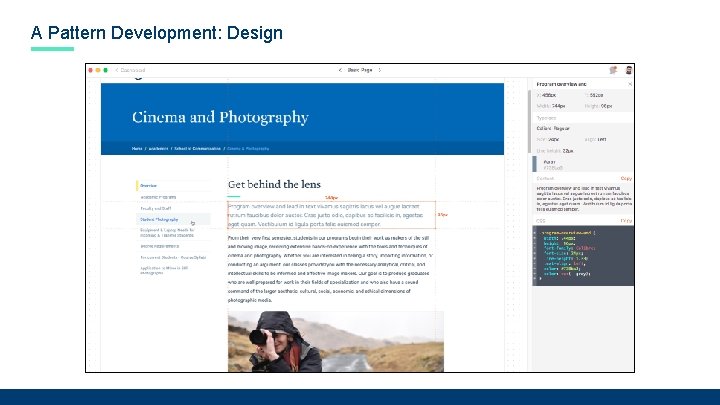
Task: Copy the Content text in inspector
Action: [626, 179]
